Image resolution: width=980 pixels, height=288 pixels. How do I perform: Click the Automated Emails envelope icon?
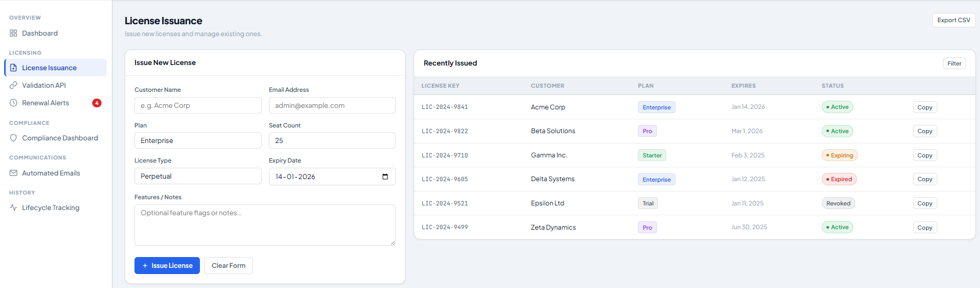tap(13, 173)
